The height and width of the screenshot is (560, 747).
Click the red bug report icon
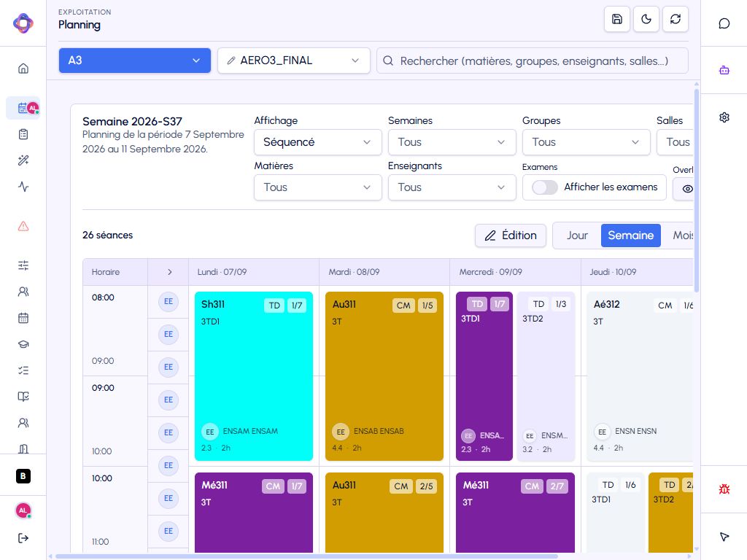724,489
